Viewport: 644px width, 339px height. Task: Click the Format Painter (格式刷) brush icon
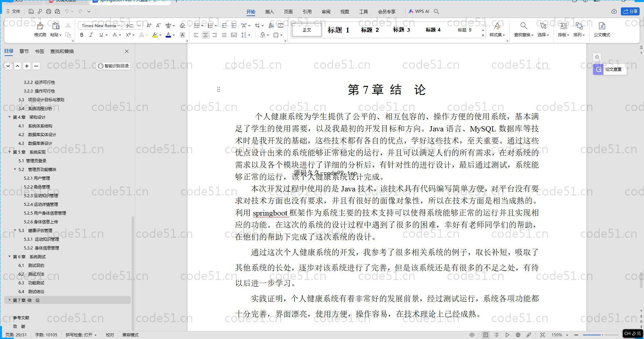click(x=40, y=26)
